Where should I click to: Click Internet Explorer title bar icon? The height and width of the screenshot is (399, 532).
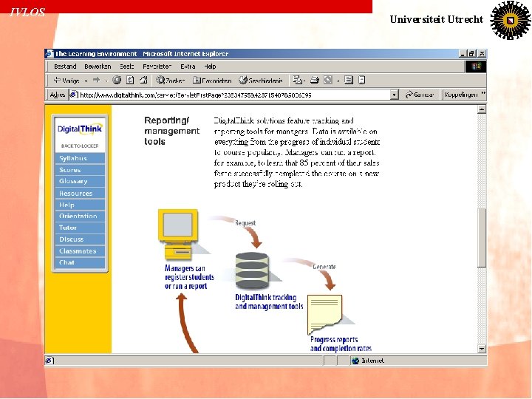(x=50, y=53)
